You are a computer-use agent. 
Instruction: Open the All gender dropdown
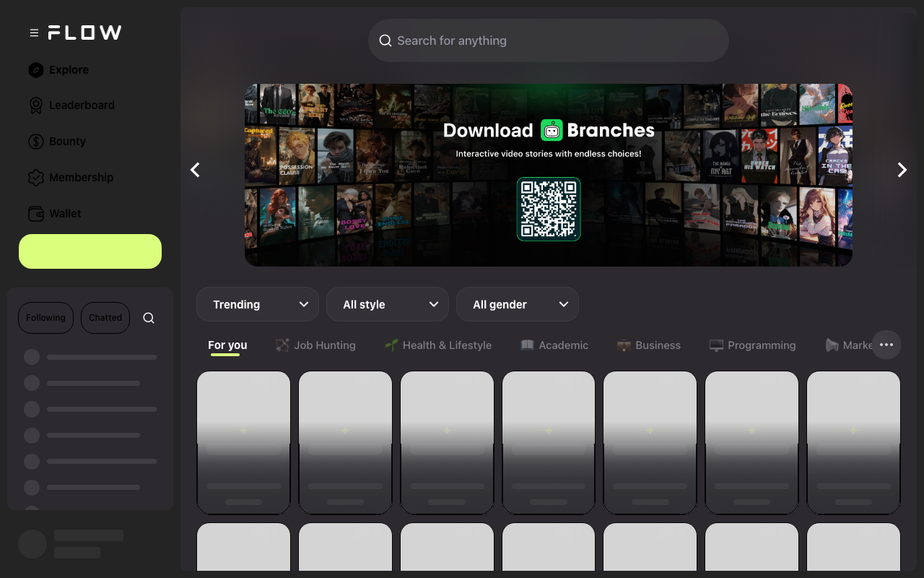518,304
